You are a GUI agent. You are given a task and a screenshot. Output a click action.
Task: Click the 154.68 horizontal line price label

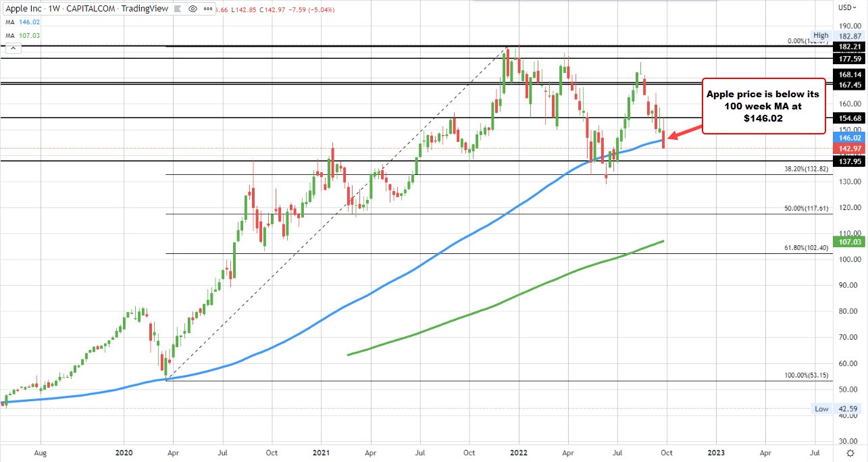[848, 118]
